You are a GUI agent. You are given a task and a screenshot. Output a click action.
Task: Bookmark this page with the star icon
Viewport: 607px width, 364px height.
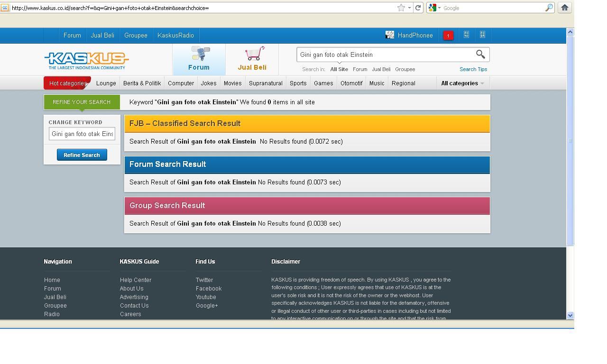click(x=401, y=8)
